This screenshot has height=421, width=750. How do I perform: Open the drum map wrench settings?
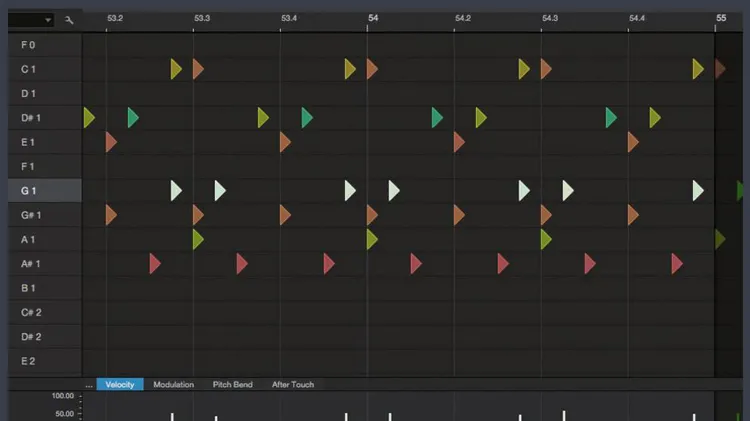69,19
